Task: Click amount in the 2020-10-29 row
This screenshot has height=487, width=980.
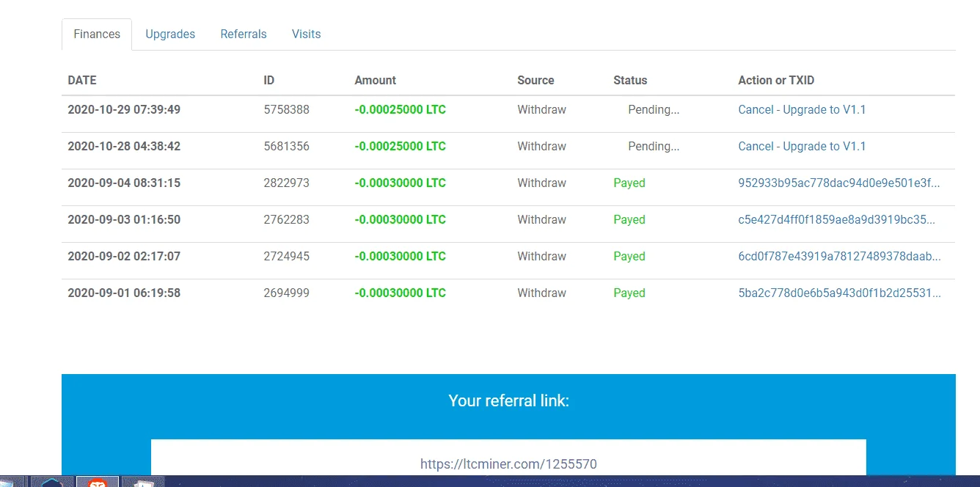Action: [x=400, y=110]
